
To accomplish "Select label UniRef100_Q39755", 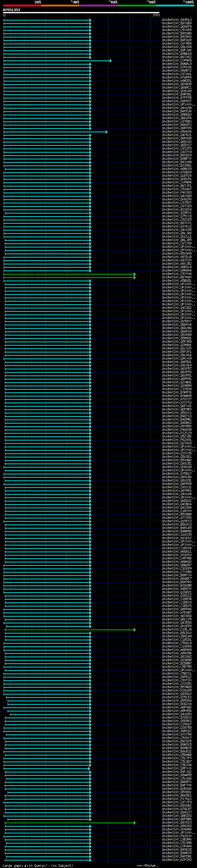I will point(177,728).
